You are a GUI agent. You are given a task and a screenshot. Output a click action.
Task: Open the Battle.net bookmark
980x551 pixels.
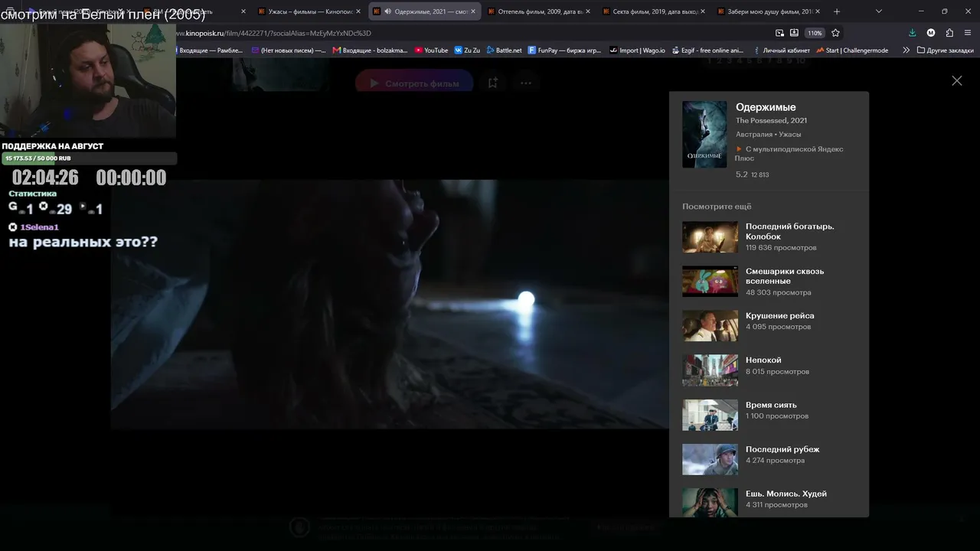click(x=504, y=51)
